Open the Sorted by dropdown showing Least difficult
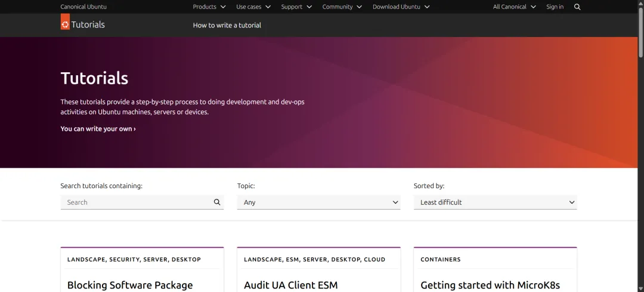Image resolution: width=644 pixels, height=292 pixels. tap(496, 202)
